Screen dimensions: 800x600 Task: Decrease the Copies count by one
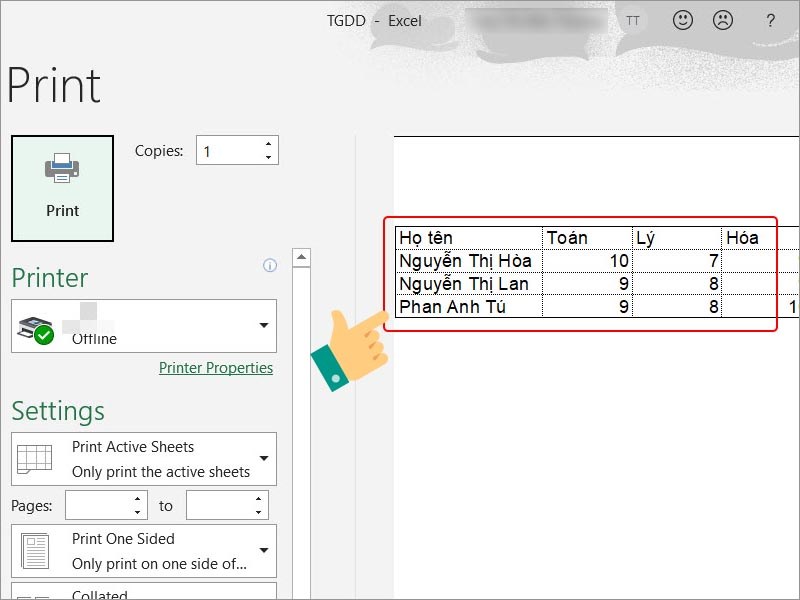pos(268,157)
